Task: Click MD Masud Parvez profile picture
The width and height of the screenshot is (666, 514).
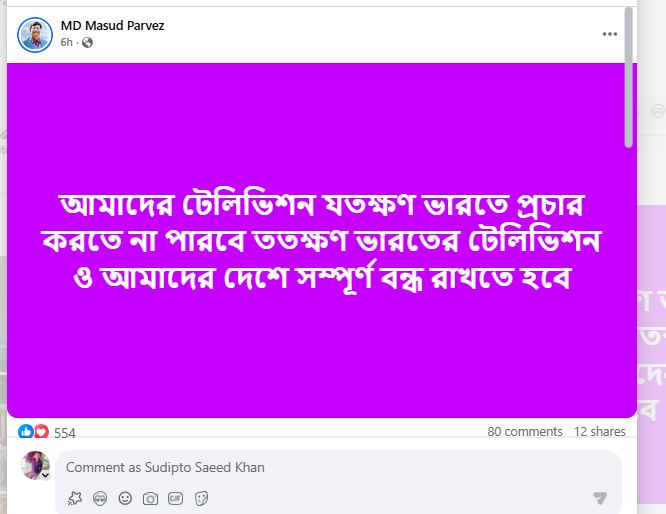Action: pyautogui.click(x=35, y=35)
